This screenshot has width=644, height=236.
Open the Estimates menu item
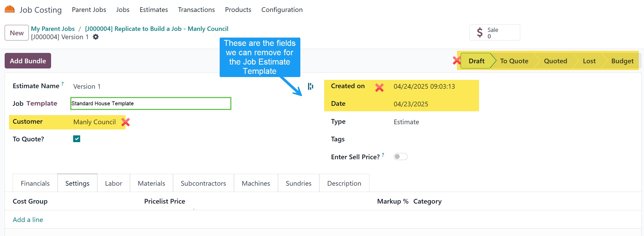click(154, 10)
